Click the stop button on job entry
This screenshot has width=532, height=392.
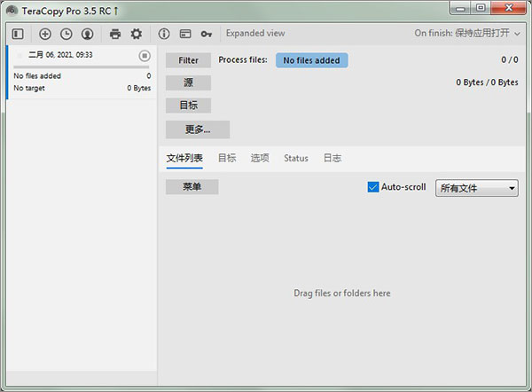[145, 56]
